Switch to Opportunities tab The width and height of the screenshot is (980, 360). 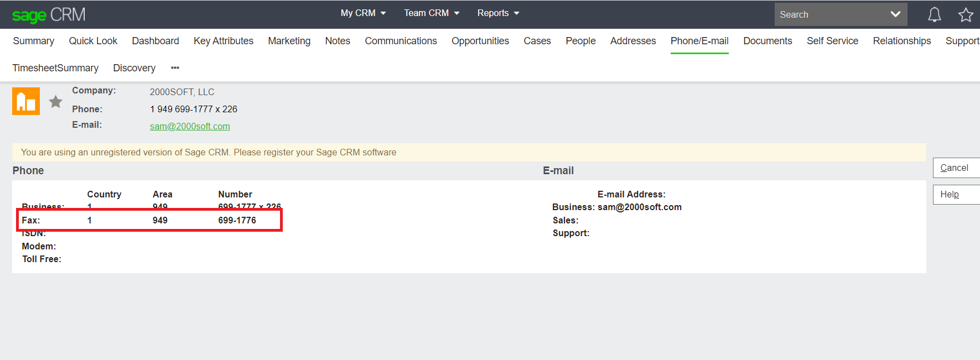click(x=480, y=41)
